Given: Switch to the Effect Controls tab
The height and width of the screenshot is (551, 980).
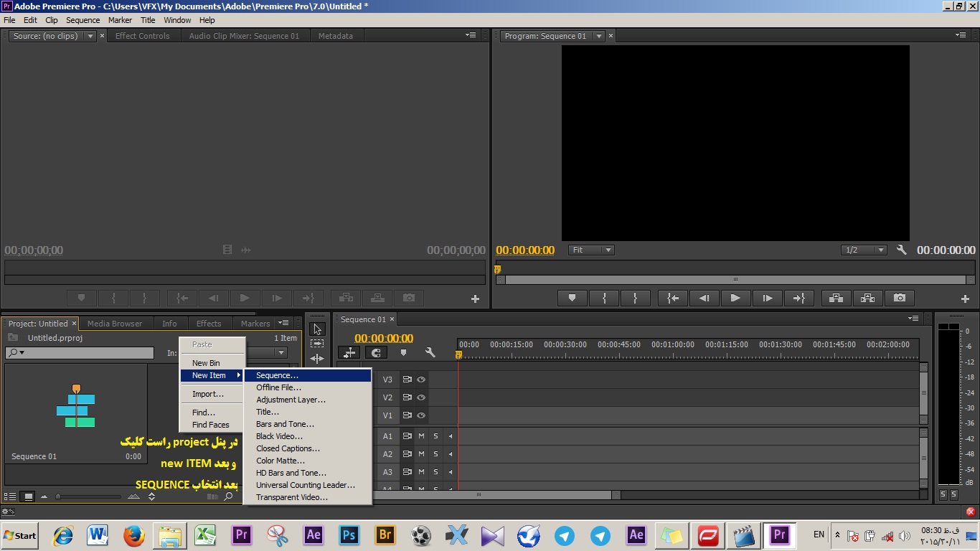Looking at the screenshot, I should click(x=143, y=36).
